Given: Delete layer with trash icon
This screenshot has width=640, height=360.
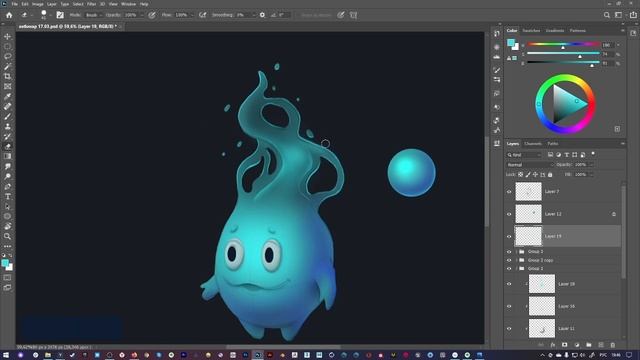Looking at the screenshot, I should click(x=613, y=345).
